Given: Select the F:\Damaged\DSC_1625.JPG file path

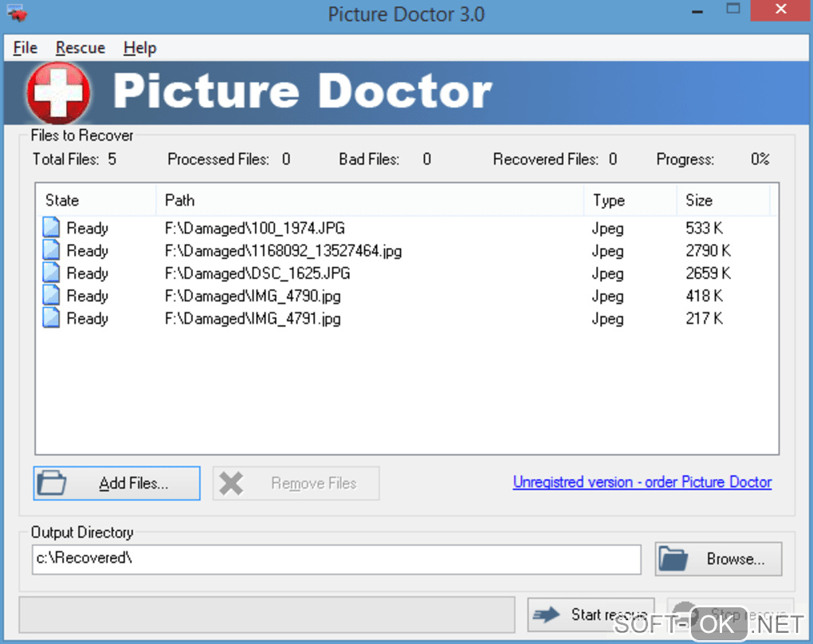Looking at the screenshot, I should coord(257,273).
